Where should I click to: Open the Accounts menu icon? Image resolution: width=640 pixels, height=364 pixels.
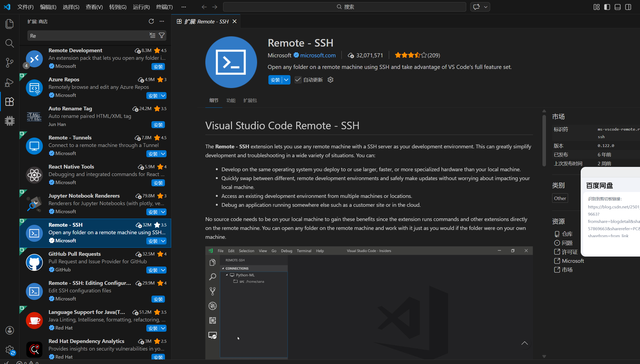[9, 330]
